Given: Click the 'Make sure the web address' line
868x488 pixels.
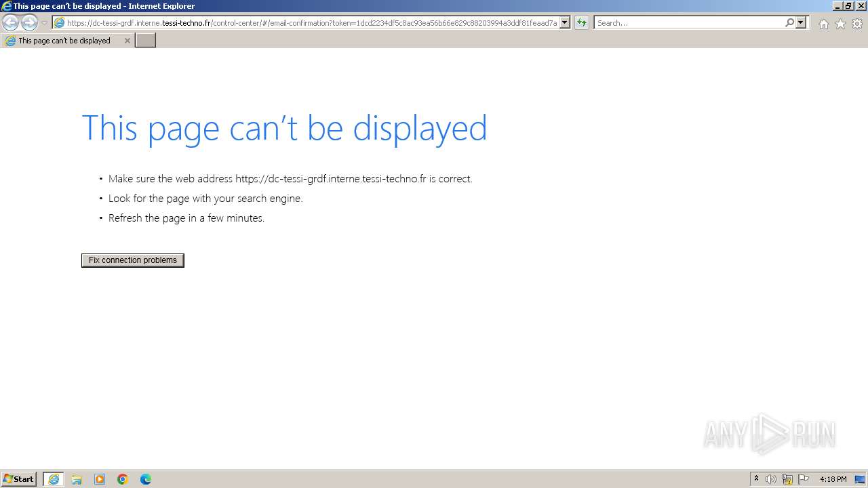Looking at the screenshot, I should click(x=290, y=179).
